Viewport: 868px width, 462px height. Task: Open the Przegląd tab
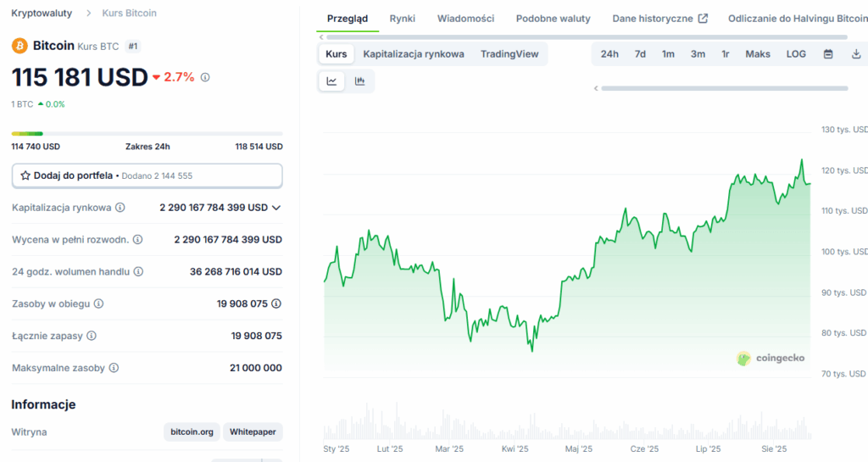(347, 19)
